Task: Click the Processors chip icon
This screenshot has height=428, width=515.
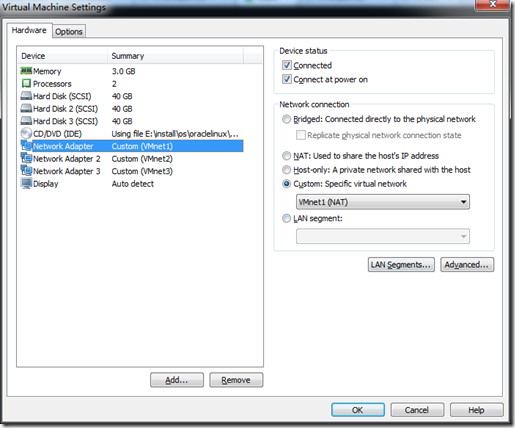Action: coord(26,83)
